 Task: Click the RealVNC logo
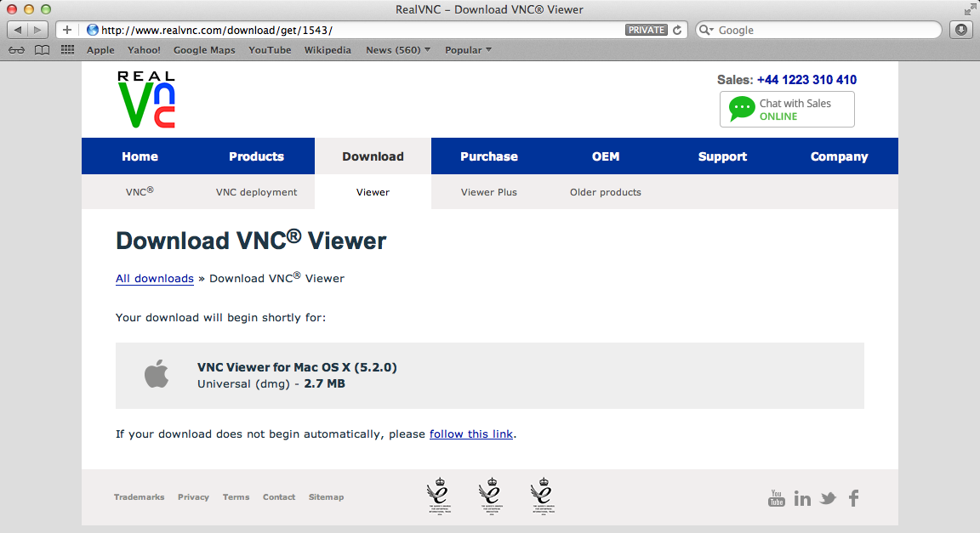coord(146,99)
